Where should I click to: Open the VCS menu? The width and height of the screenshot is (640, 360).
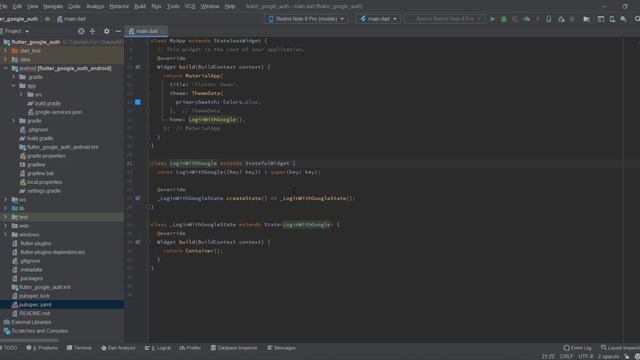[x=190, y=7]
